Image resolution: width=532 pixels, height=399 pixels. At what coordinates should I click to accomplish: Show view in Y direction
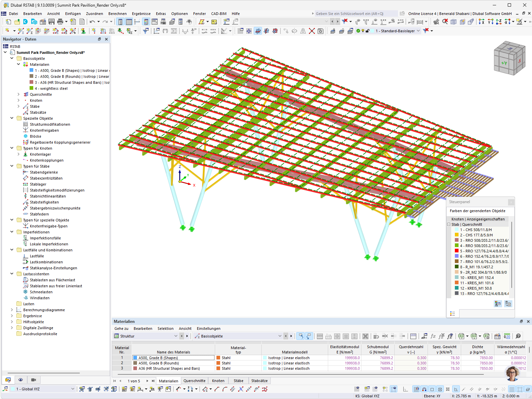490,22
